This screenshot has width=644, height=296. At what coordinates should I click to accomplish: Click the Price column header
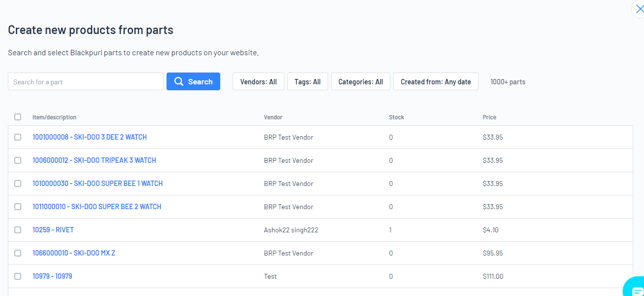pyautogui.click(x=489, y=117)
